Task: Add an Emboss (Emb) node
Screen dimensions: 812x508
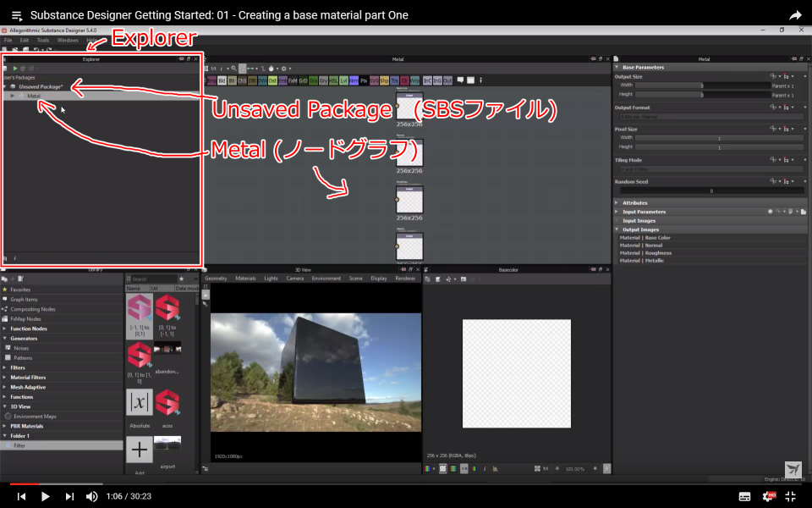Action: (283, 80)
